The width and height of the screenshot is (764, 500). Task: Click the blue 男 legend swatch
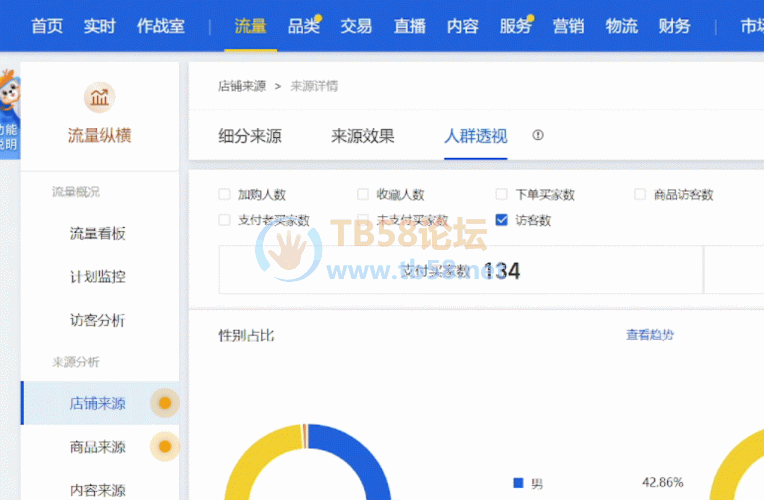[518, 483]
